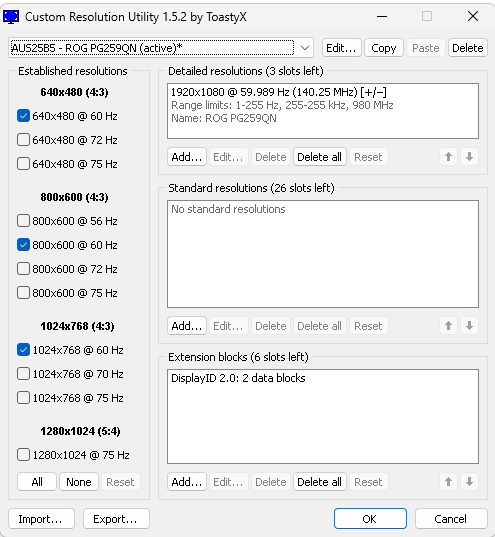
Task: Move standard resolution up with arrow
Action: point(448,326)
